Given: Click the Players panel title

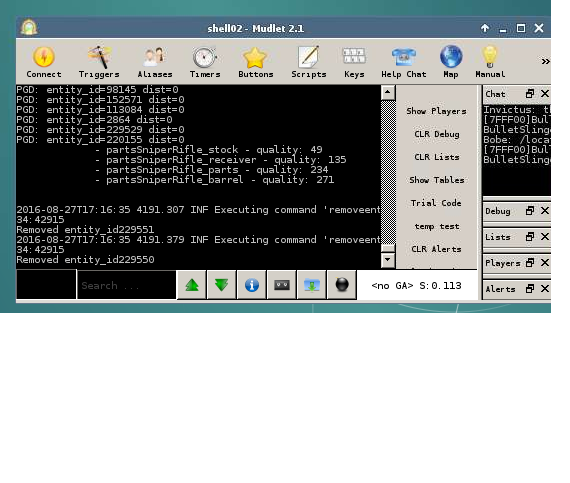Looking at the screenshot, I should 503,263.
